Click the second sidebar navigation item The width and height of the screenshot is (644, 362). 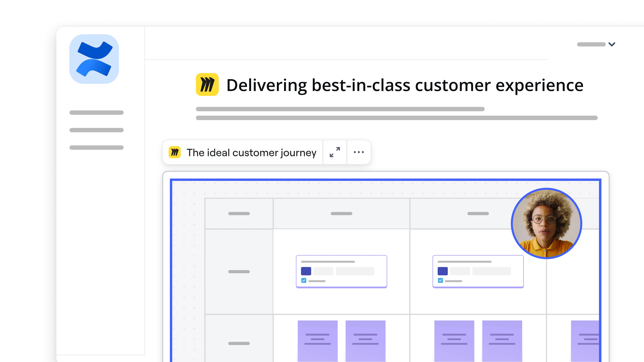(x=96, y=130)
